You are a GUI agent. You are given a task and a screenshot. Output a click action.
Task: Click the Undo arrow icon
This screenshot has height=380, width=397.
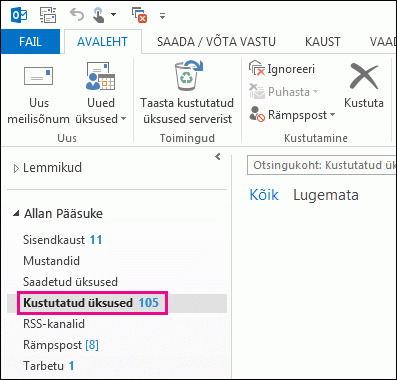coord(77,15)
